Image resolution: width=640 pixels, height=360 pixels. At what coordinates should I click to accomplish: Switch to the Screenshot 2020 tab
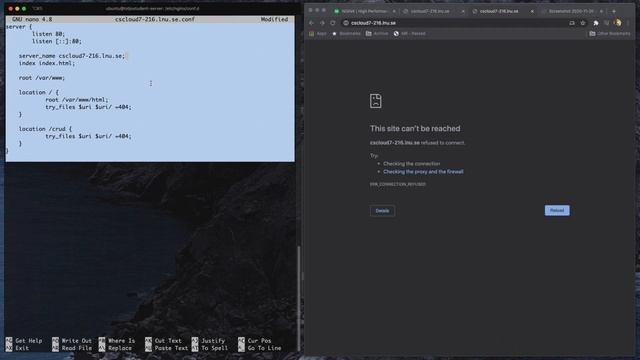click(x=571, y=11)
